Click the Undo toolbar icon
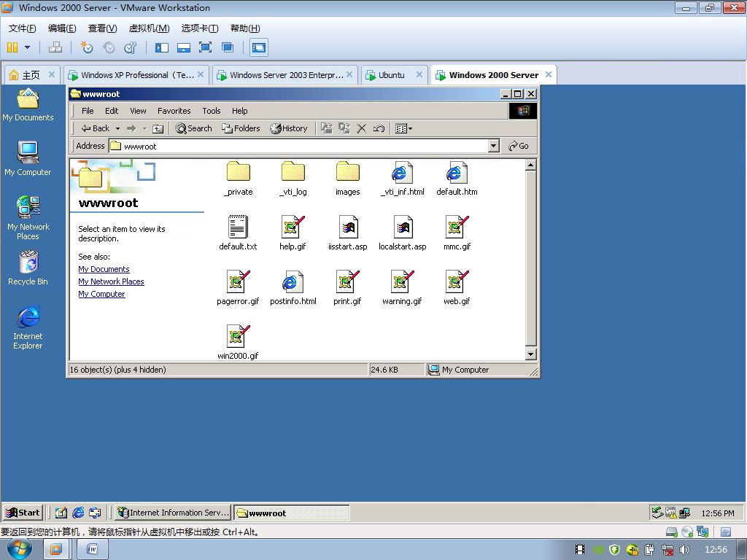Screen dimensions: 747x560 379,128
